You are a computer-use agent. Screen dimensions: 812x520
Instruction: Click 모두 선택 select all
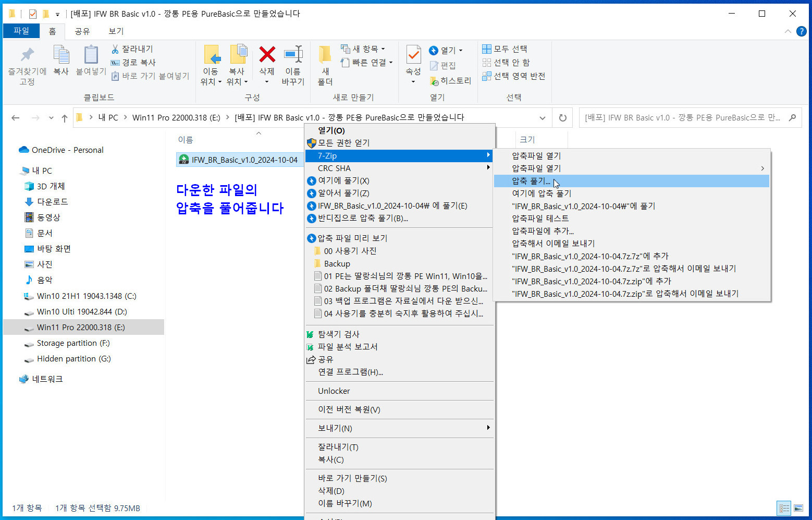click(505, 49)
